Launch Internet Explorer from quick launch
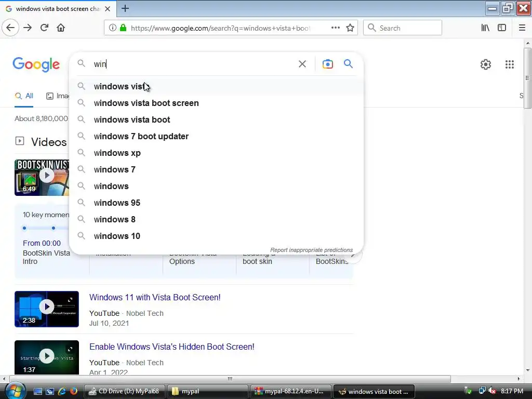 (62, 391)
